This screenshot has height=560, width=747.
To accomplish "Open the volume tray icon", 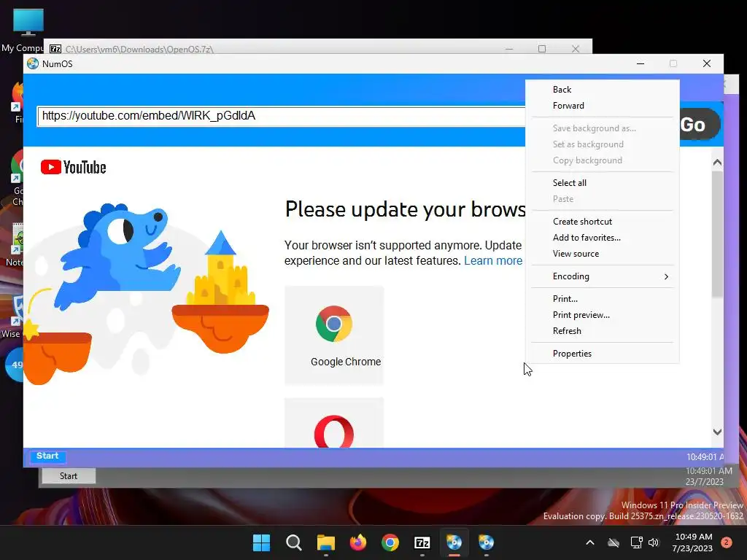I will pyautogui.click(x=654, y=542).
